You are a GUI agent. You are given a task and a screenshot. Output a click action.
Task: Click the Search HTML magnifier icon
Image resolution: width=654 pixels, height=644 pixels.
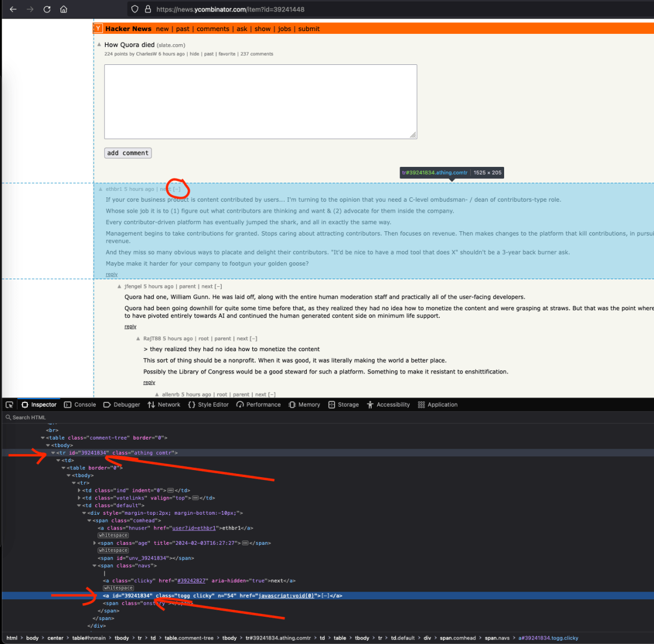pos(8,418)
